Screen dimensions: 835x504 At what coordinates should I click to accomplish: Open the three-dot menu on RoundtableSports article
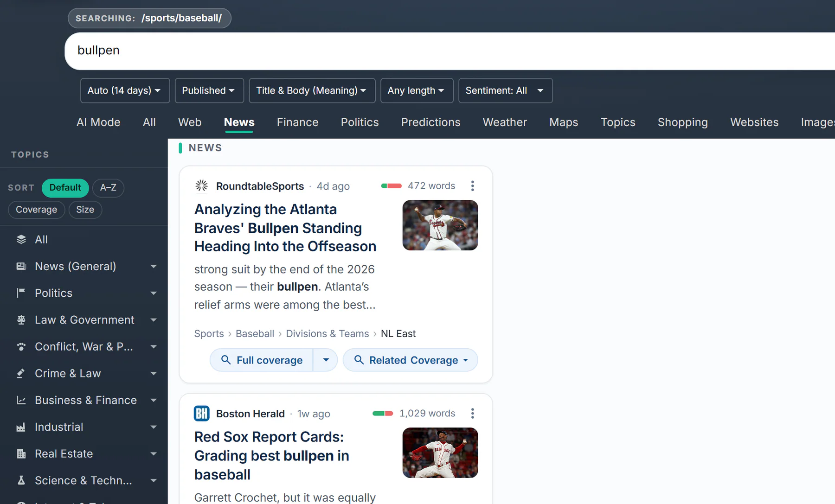(x=472, y=186)
